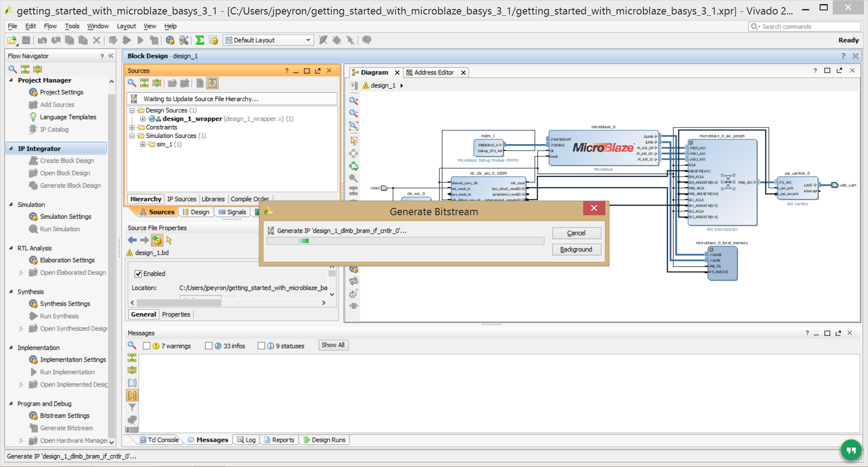Click the diagram Zoom Fit icon
The height and width of the screenshot is (467, 868).
(354, 126)
